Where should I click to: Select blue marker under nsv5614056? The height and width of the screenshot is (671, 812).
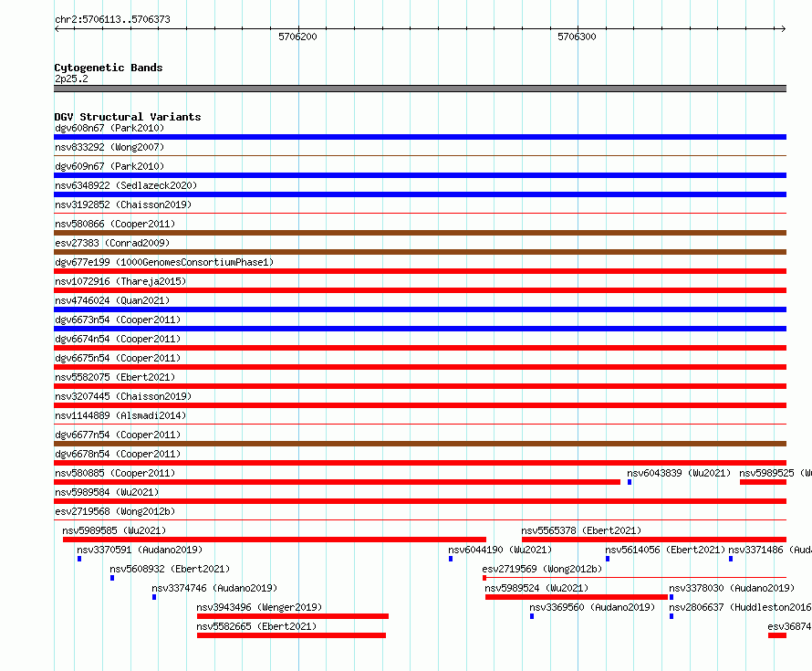(x=608, y=559)
